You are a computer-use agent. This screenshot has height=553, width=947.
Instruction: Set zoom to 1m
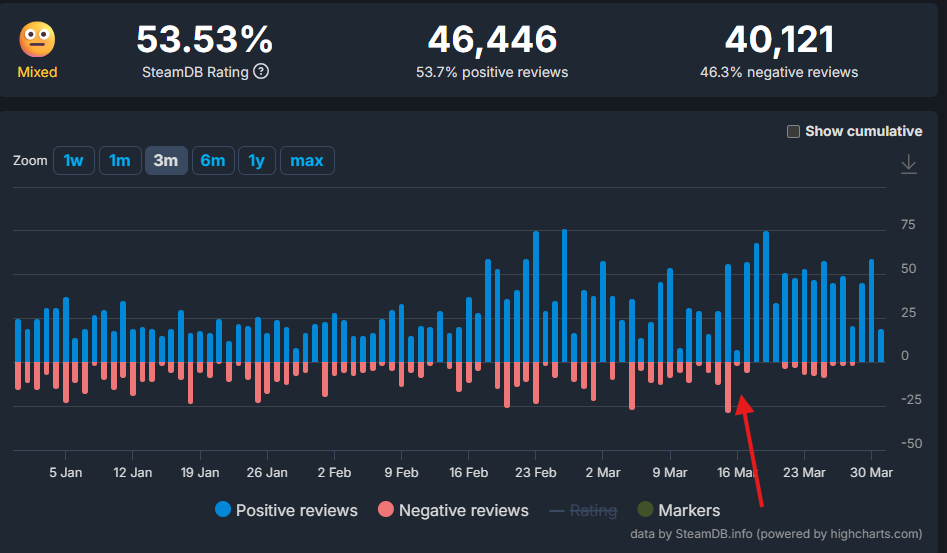120,160
